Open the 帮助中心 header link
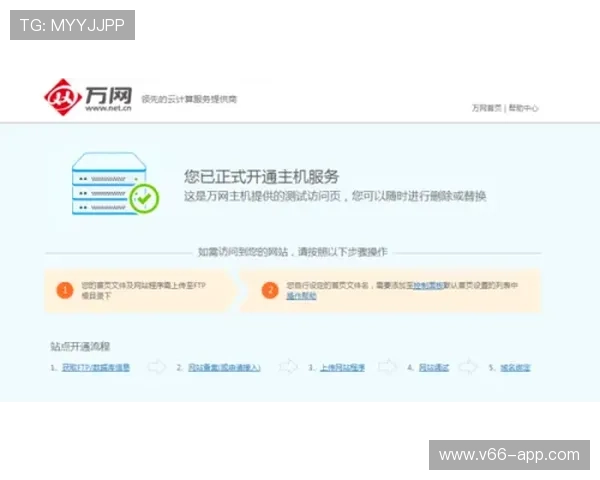Screen dimensions: 600x480 (523, 108)
